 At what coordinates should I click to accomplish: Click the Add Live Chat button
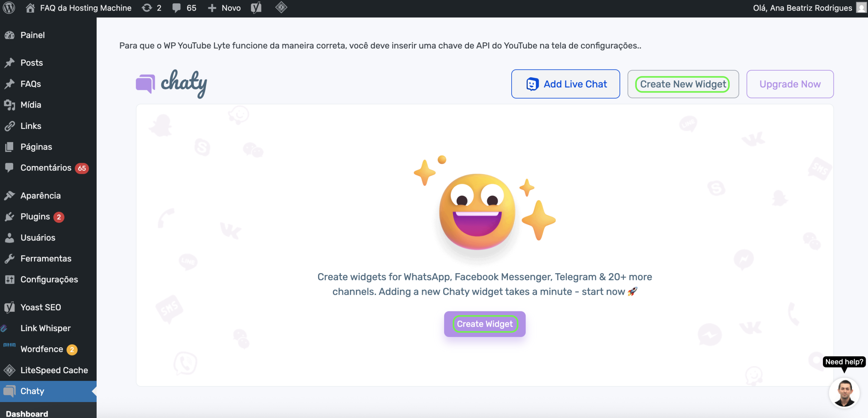click(566, 84)
